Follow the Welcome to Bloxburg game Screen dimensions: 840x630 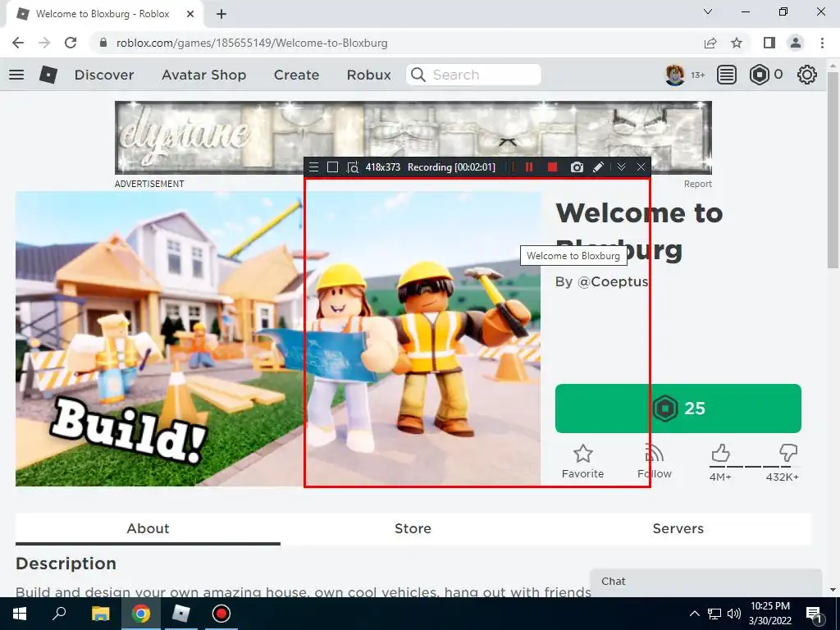tap(654, 462)
